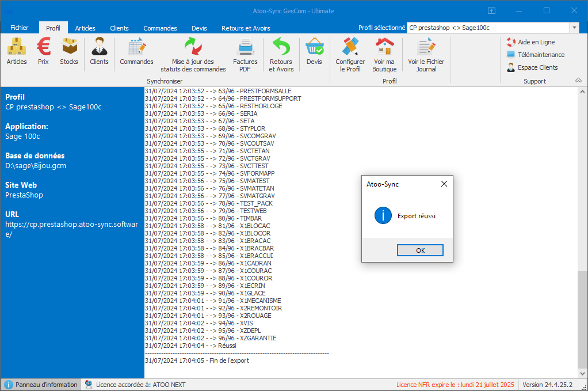
Task: Click the app icon in the title bar
Action: tap(8, 12)
